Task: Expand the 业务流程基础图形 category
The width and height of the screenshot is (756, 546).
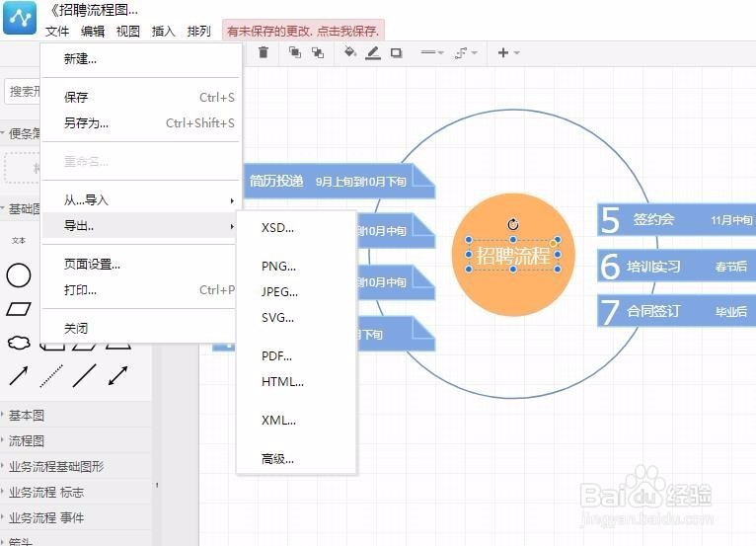Action: pos(76,466)
